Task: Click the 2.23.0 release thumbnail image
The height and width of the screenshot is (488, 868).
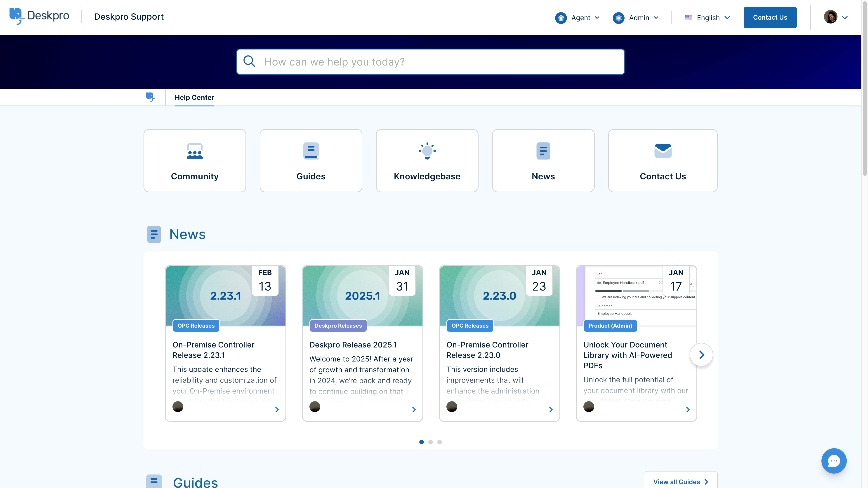Action: (x=499, y=296)
